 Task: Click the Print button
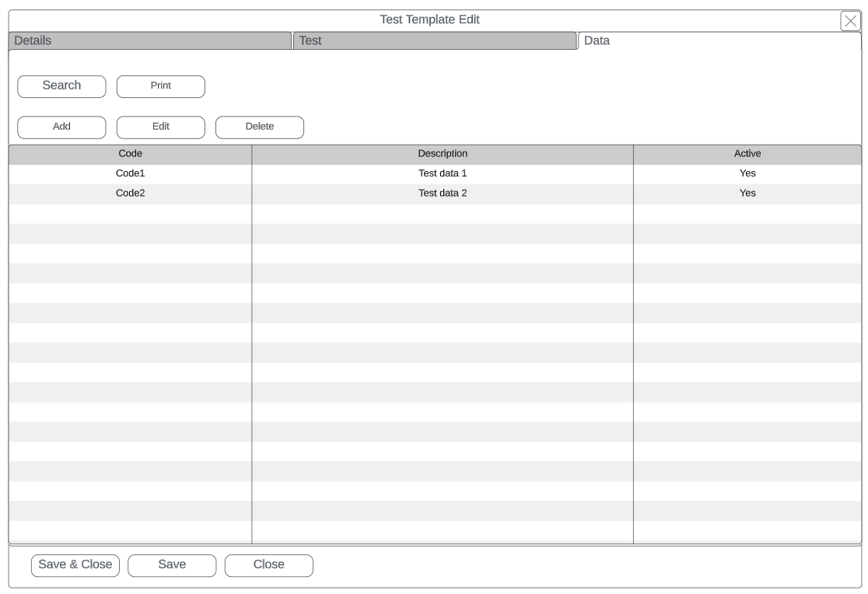point(160,86)
